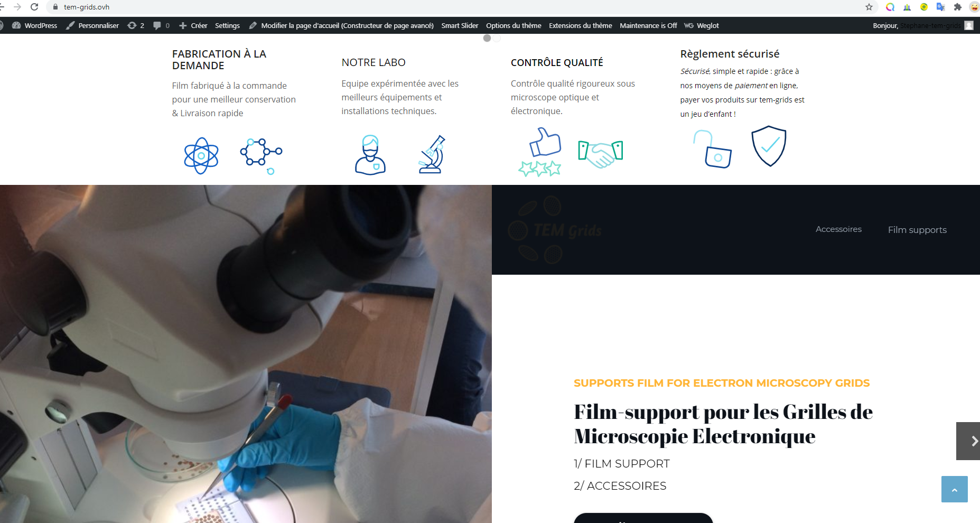
Task: Open Film supports in the site navigation
Action: (917, 230)
